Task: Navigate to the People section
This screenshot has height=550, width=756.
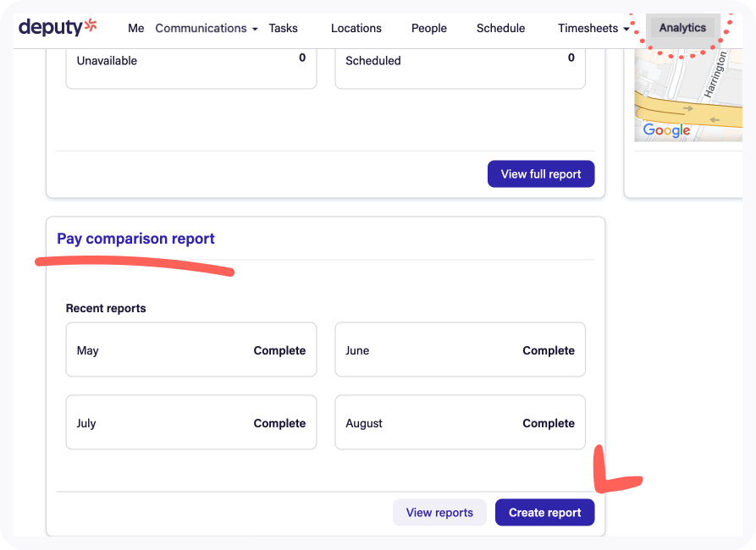Action: [428, 28]
